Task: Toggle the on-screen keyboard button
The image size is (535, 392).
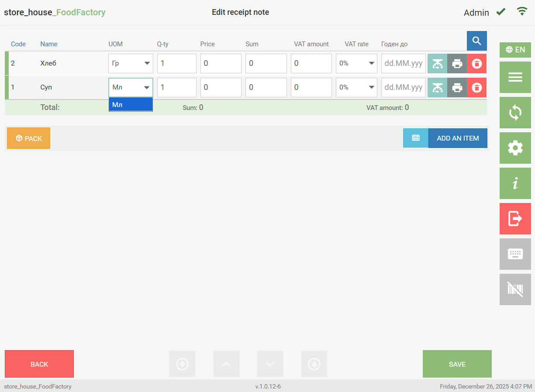Action: (x=515, y=254)
